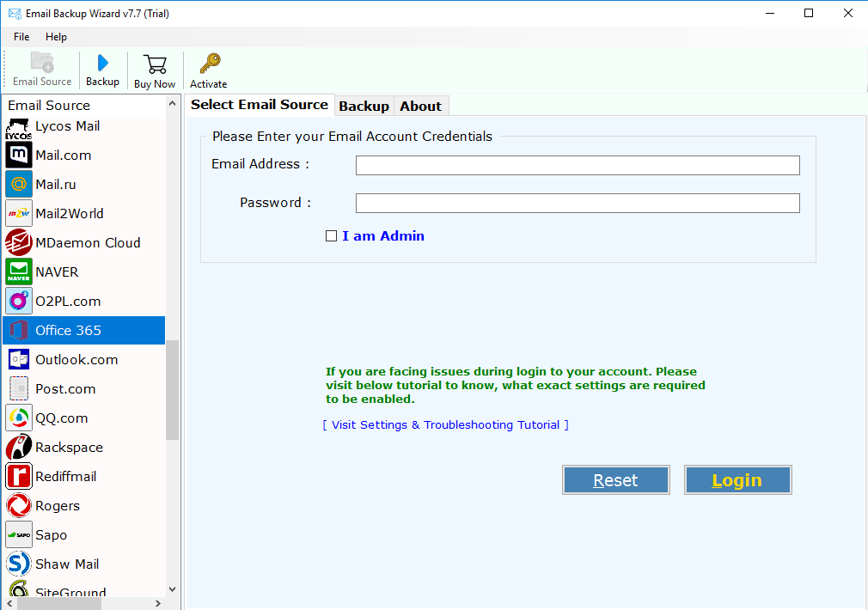This screenshot has width=868, height=610.
Task: Open Visit Settings & Troubleshooting Tutorial link
Action: (x=446, y=424)
